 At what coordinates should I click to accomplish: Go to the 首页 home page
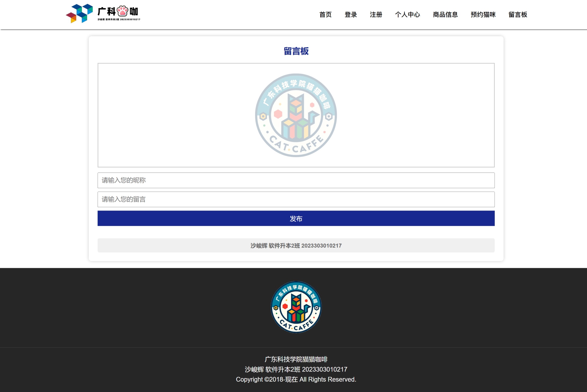click(x=325, y=14)
